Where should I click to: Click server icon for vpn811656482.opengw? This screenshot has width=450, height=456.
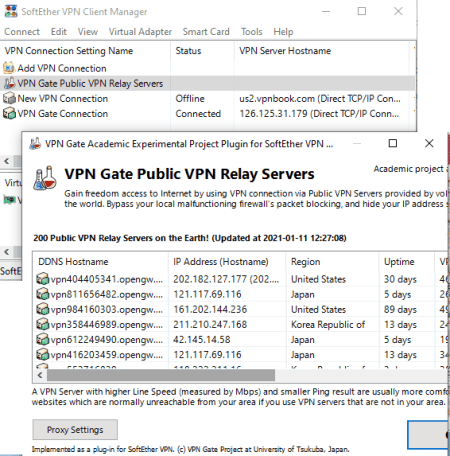[x=43, y=294]
